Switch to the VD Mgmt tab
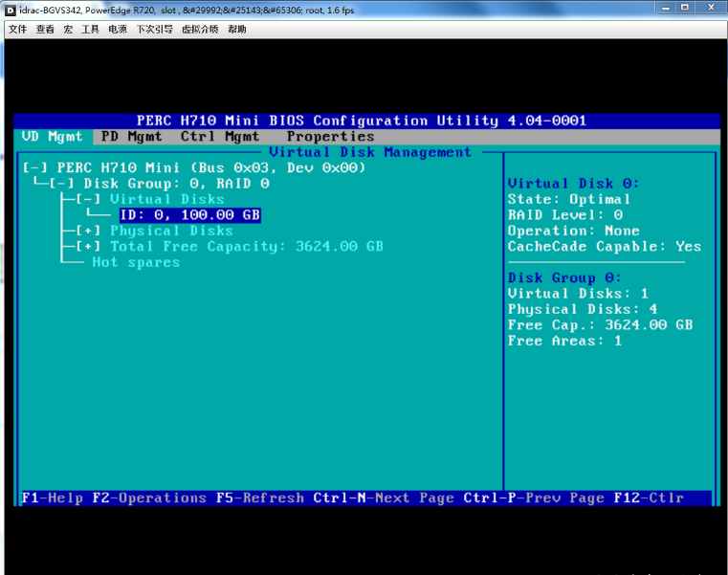The height and width of the screenshot is (575, 728). [x=53, y=137]
